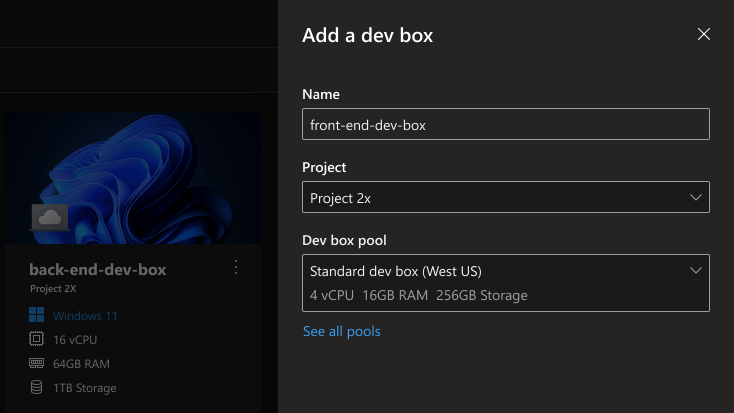Expand the Project dropdown chevron
The image size is (734, 413).
(696, 198)
